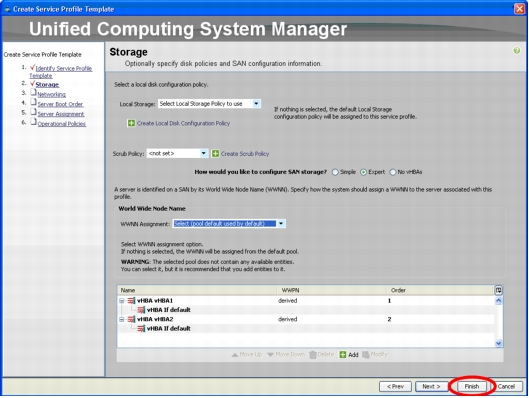Click the Finish button
This screenshot has height=398, width=529.
[472, 387]
